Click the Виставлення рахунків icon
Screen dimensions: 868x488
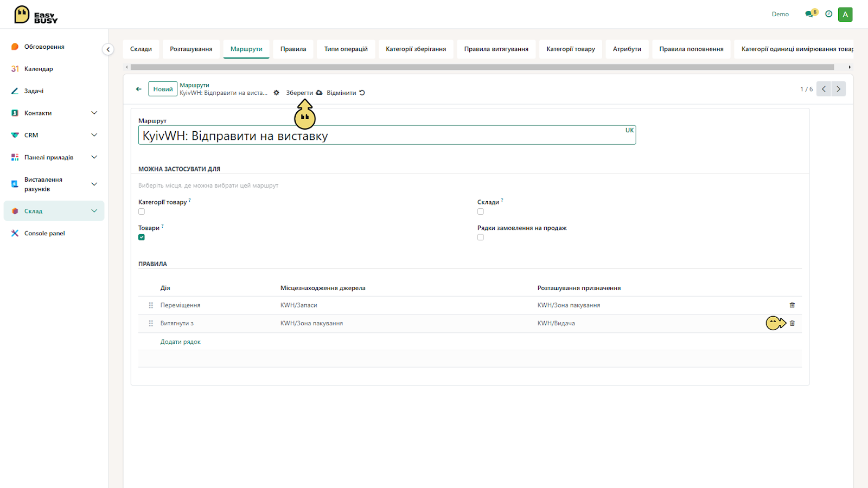tap(15, 184)
